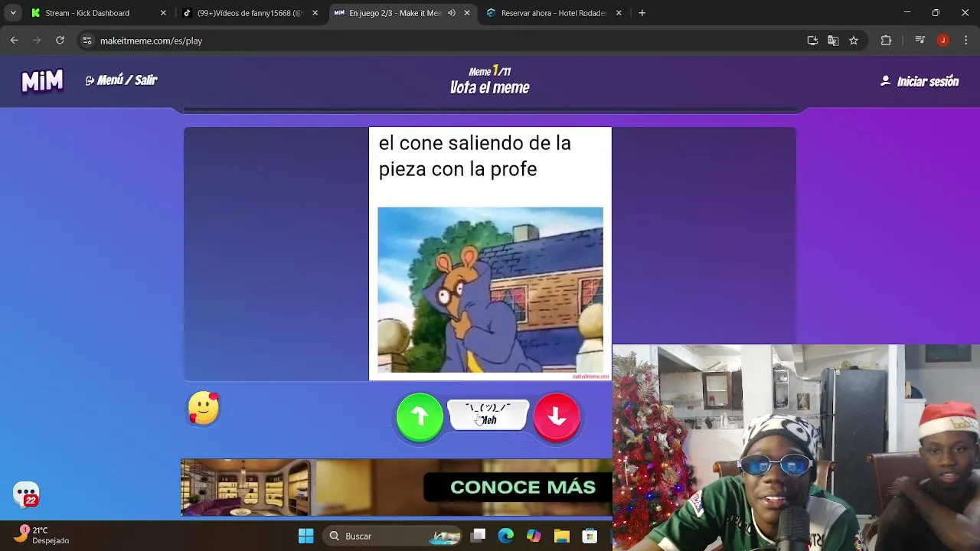Open browser extensions menu
Image resolution: width=980 pixels, height=551 pixels.
(886, 41)
